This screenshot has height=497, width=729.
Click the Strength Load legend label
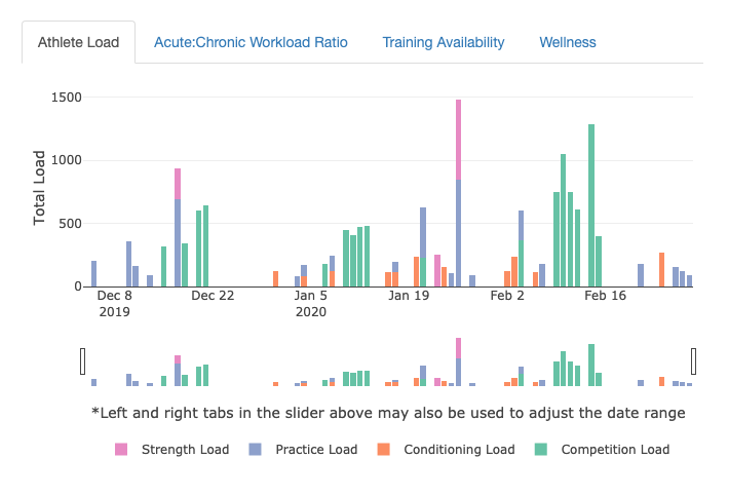coord(185,450)
